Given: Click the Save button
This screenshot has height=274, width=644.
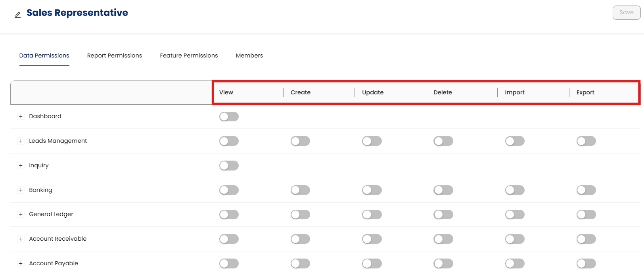Looking at the screenshot, I should 626,13.
